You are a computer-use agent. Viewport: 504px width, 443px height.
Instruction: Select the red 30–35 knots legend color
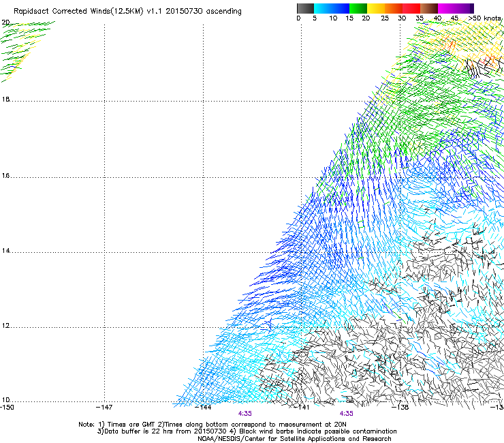click(411, 8)
